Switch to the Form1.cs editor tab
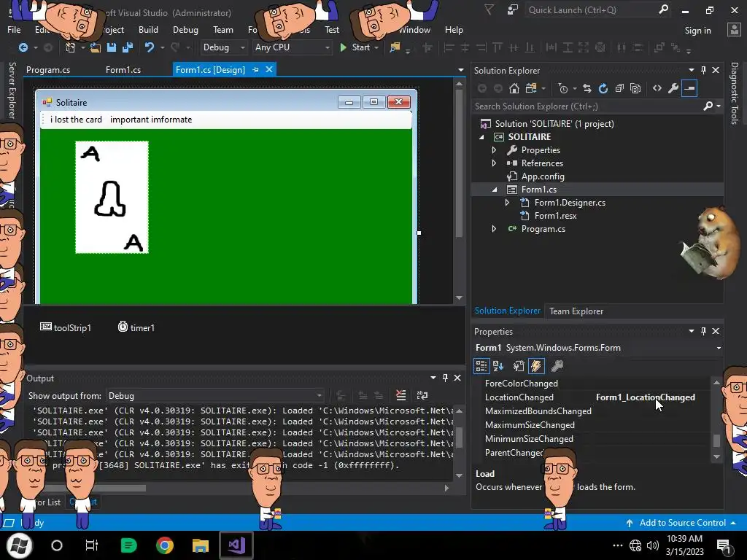 point(123,69)
